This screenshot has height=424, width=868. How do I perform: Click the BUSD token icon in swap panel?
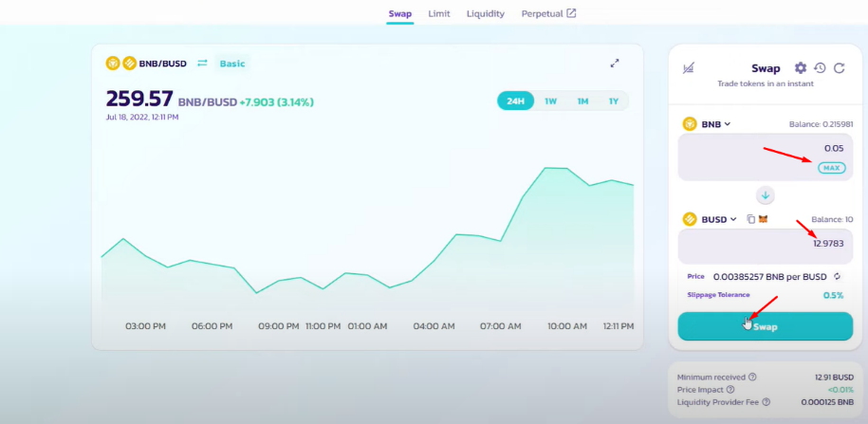pos(690,219)
